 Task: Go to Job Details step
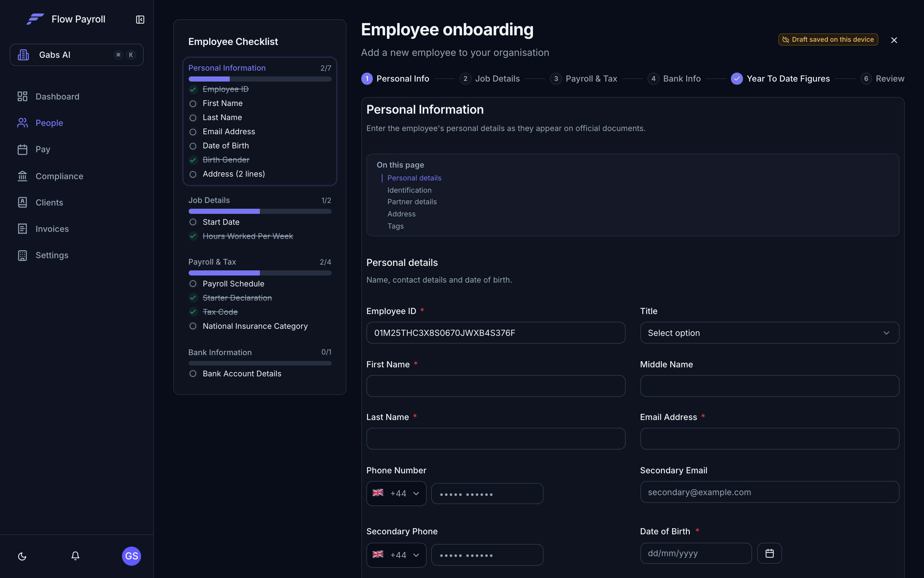490,78
